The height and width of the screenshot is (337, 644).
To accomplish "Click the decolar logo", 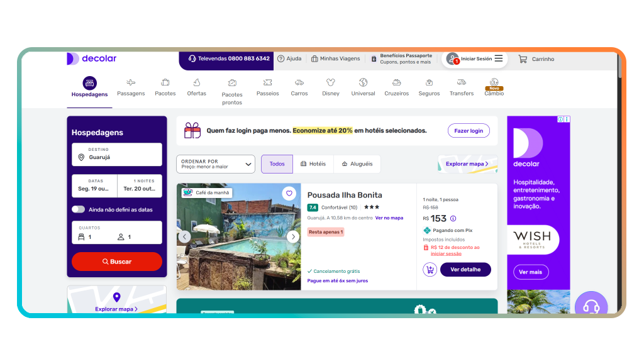I will click(92, 58).
